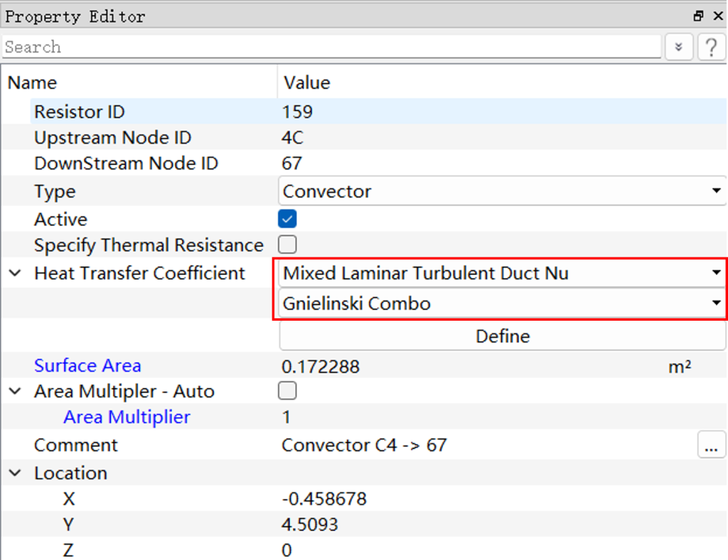The height and width of the screenshot is (560, 728).
Task: Edit Area Multiplier value 1
Action: [x=286, y=417]
